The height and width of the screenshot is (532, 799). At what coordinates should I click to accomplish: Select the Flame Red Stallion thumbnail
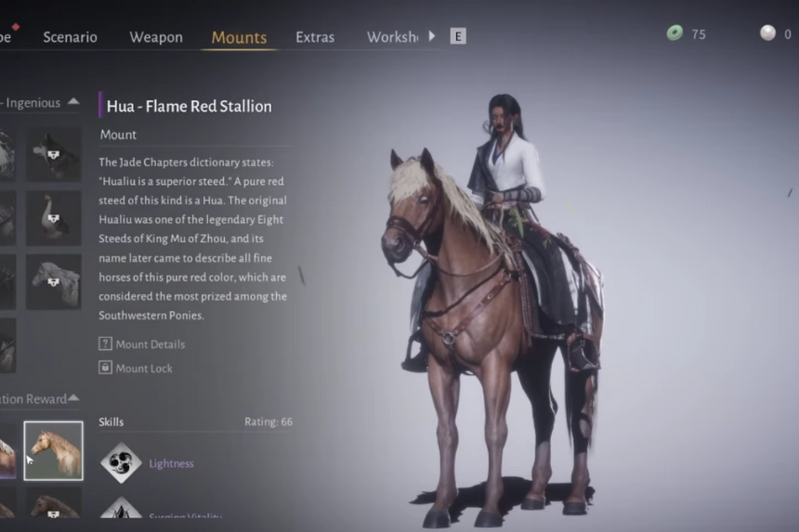coord(54,450)
